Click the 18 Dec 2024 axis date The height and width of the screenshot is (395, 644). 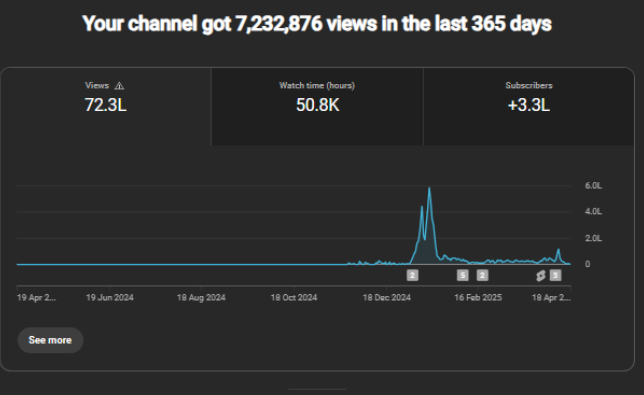click(386, 297)
